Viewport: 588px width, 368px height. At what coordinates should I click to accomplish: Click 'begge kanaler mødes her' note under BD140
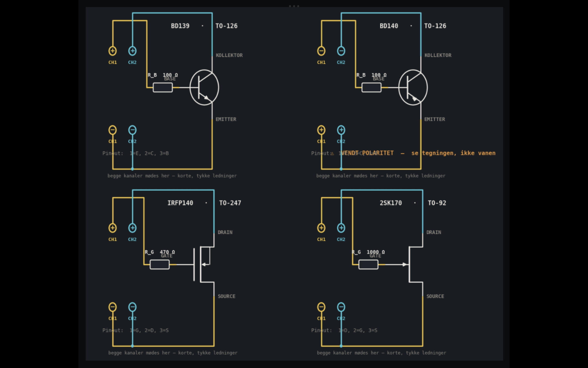pyautogui.click(x=381, y=176)
